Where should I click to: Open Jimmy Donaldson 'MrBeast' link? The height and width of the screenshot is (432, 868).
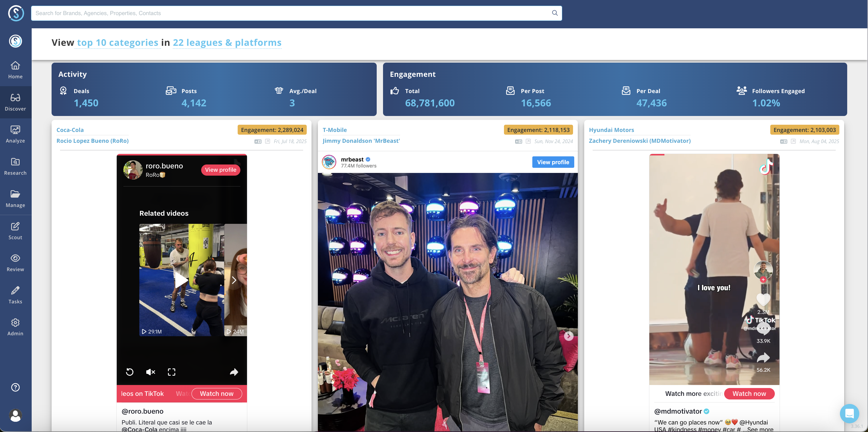pyautogui.click(x=361, y=141)
